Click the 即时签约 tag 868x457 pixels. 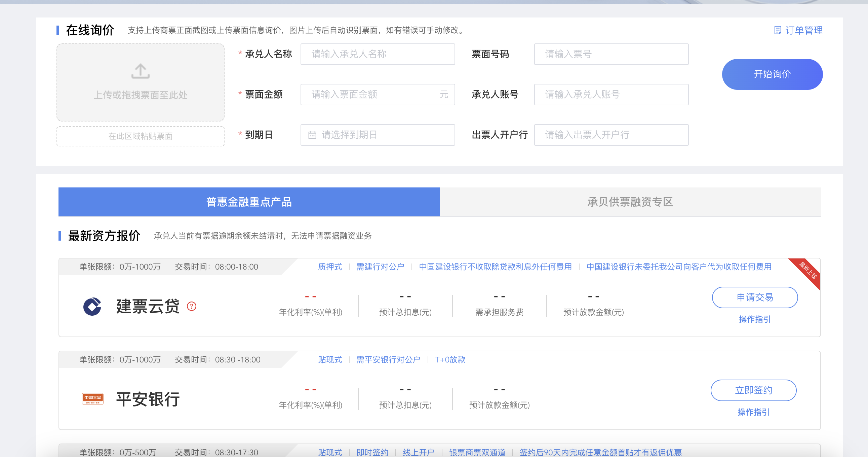(372, 452)
